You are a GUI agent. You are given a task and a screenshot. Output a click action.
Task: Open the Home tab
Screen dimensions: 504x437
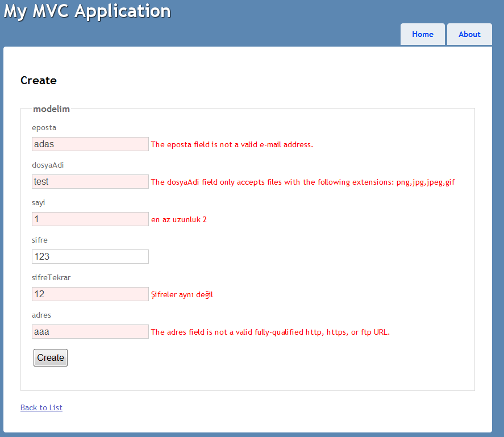422,34
